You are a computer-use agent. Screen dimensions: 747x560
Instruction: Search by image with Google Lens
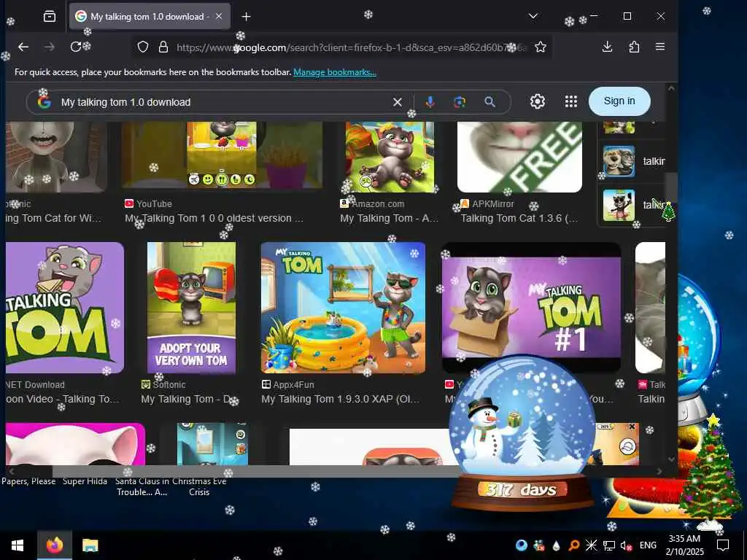pos(460,102)
